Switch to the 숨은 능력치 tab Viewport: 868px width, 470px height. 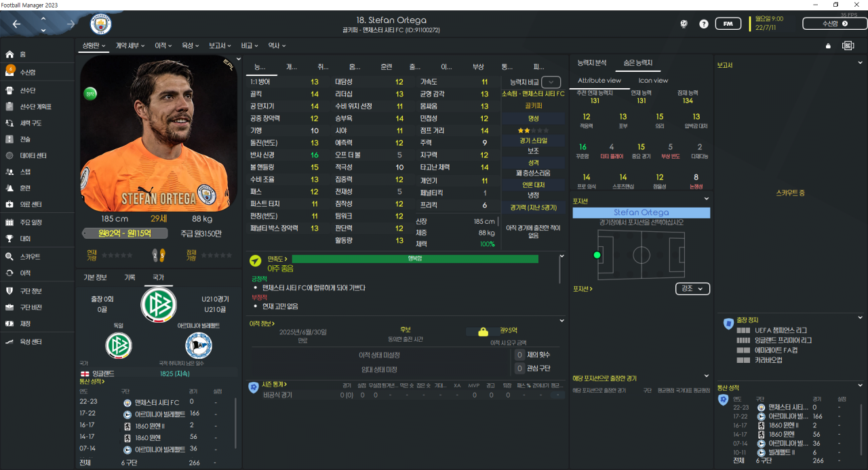[x=638, y=63]
